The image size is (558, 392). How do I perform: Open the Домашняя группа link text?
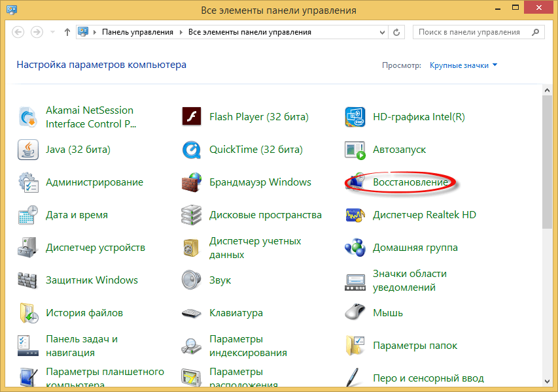tap(415, 248)
